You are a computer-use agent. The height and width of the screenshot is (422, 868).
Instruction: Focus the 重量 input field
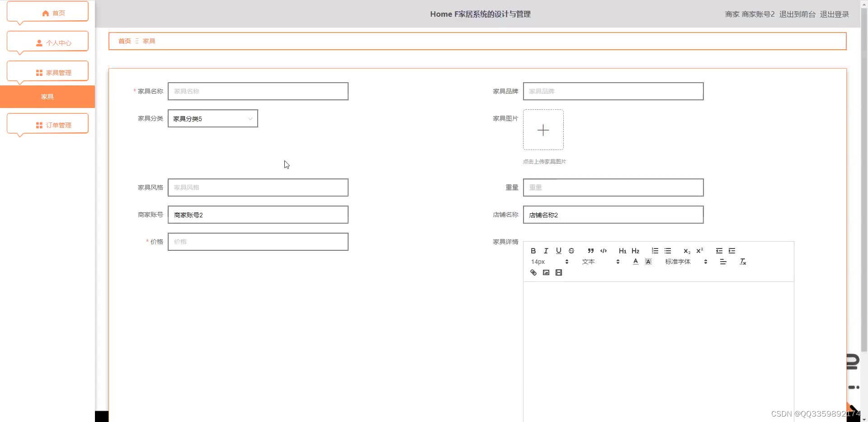click(613, 188)
